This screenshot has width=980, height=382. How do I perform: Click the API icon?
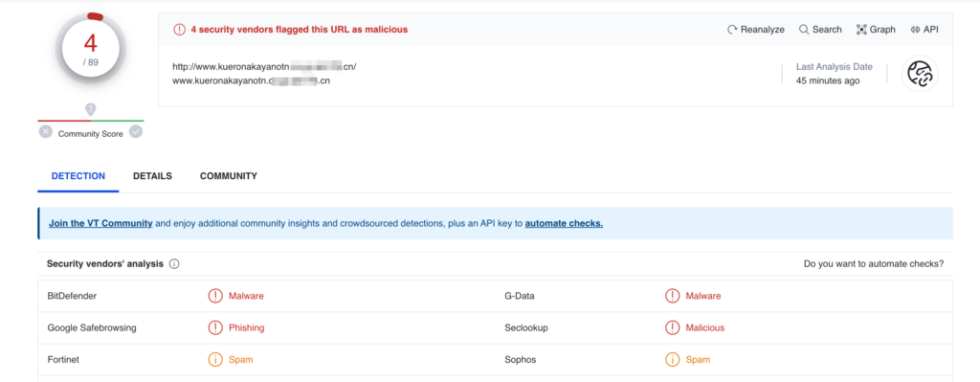coord(916,30)
